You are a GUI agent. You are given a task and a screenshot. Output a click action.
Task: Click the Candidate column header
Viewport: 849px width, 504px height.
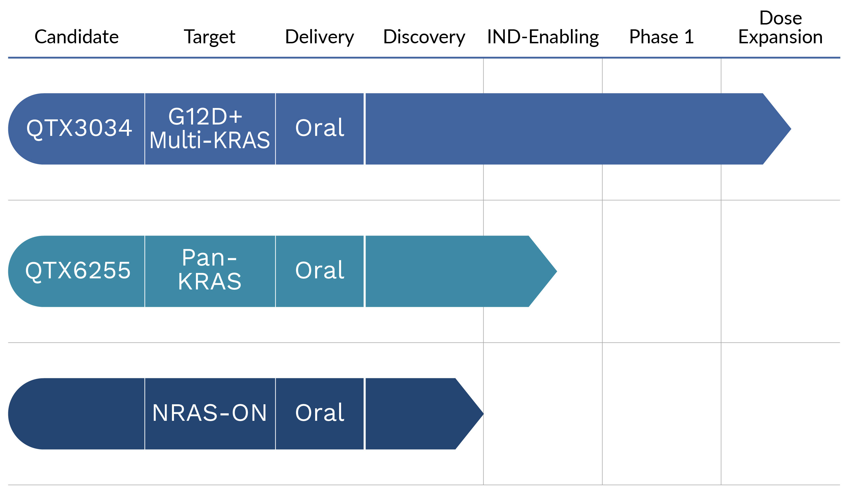coord(76,37)
